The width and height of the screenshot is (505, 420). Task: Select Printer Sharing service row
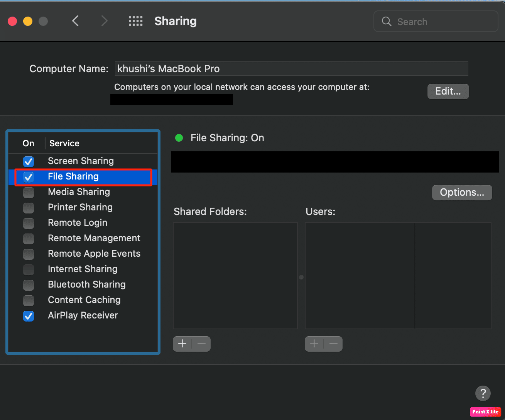pyautogui.click(x=83, y=207)
